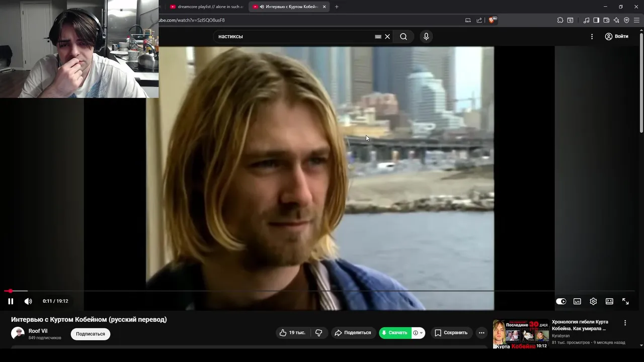Click the address bar URL text
Viewport: 644px width, 362px height.
[x=192, y=20]
